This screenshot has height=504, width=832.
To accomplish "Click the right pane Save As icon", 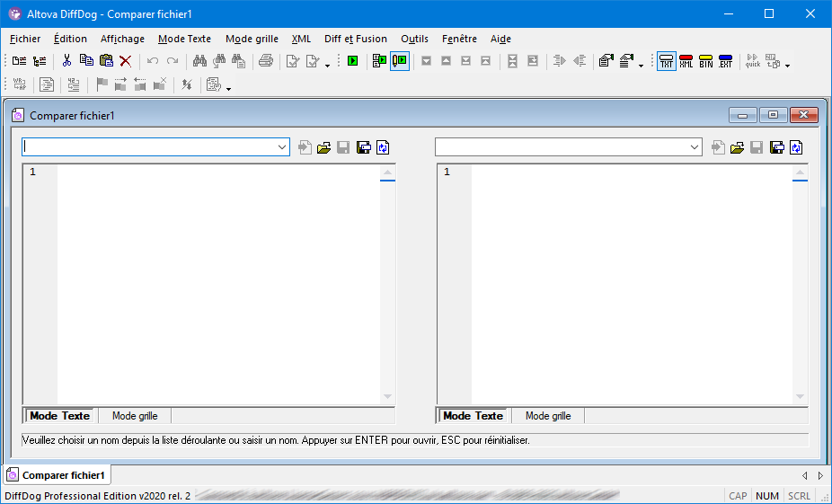I will click(777, 147).
